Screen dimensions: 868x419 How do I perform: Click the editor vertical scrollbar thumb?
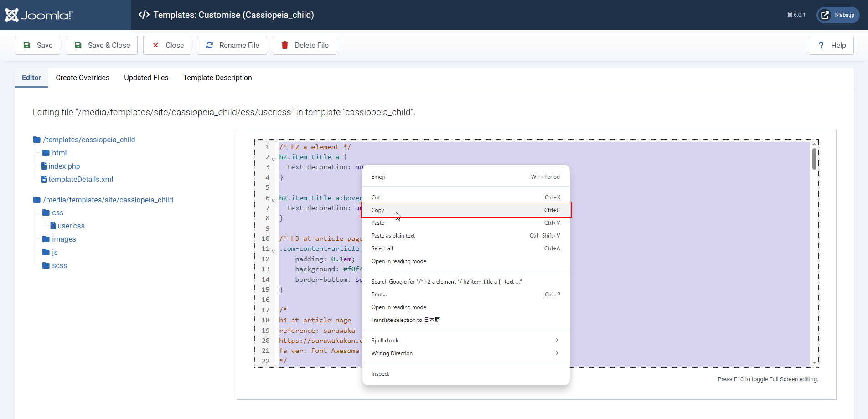(814, 159)
